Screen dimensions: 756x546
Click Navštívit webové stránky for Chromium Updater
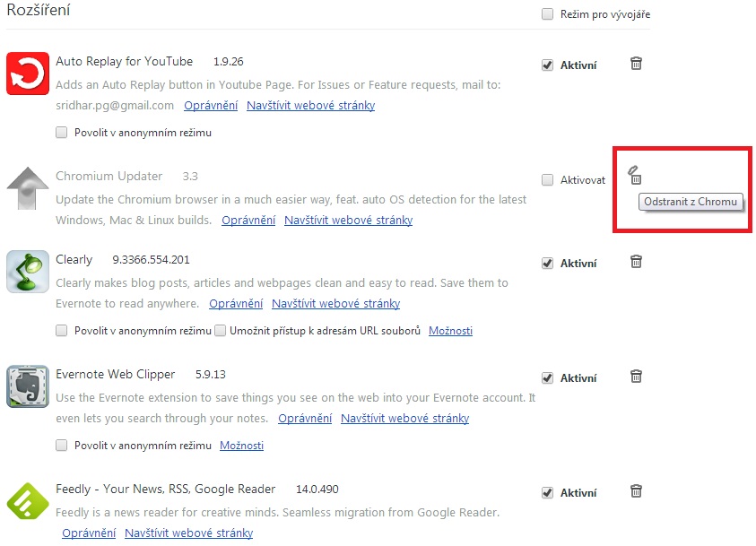click(348, 221)
